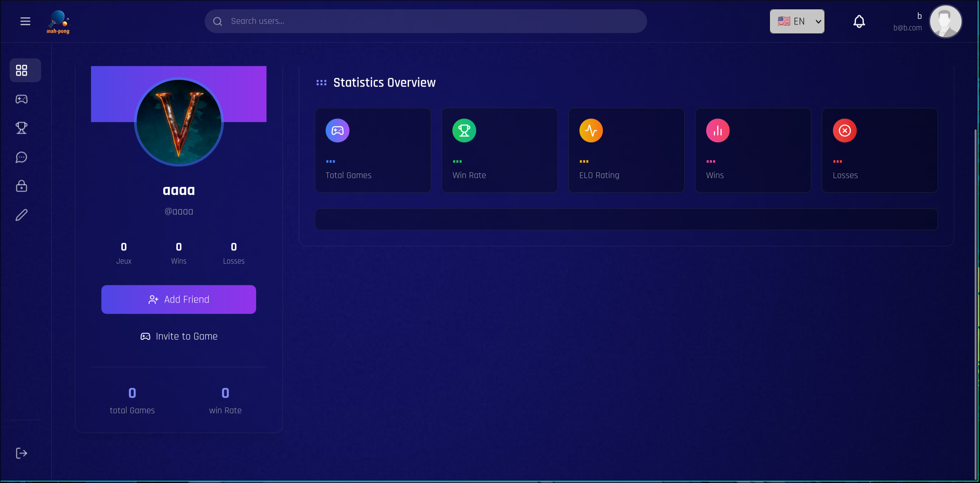Select the ELO Rating card label

(599, 175)
